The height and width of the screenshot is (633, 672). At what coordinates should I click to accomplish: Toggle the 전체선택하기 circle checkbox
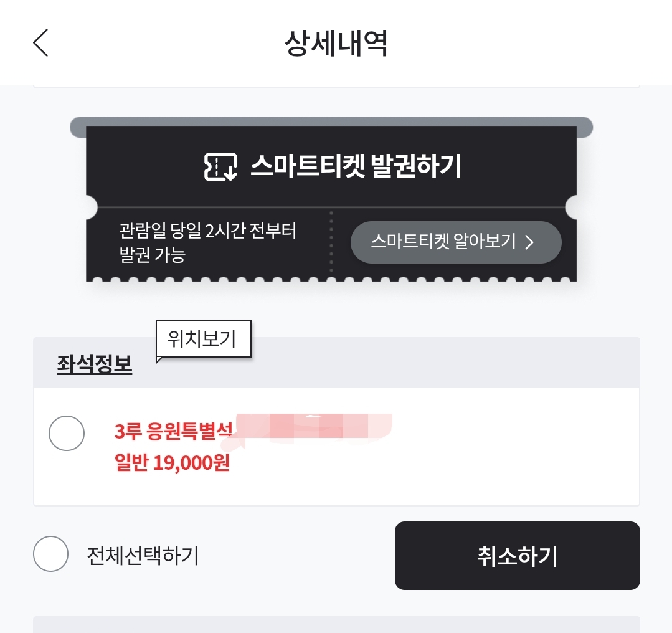click(x=50, y=554)
